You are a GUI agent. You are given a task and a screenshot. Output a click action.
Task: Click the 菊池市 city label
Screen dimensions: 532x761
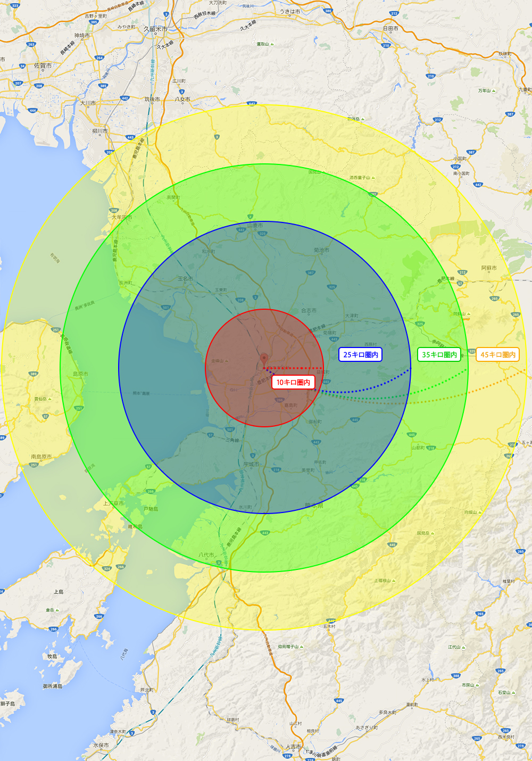(321, 250)
